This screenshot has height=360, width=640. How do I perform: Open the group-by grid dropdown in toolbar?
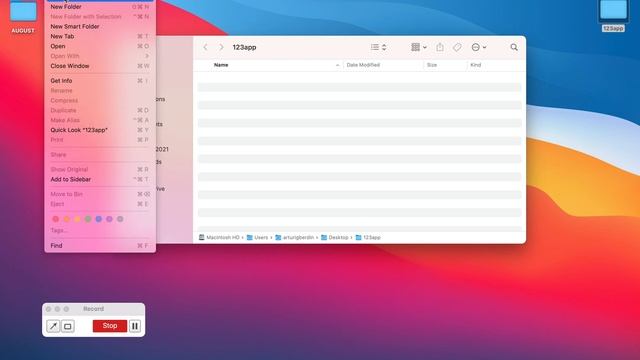click(x=419, y=47)
